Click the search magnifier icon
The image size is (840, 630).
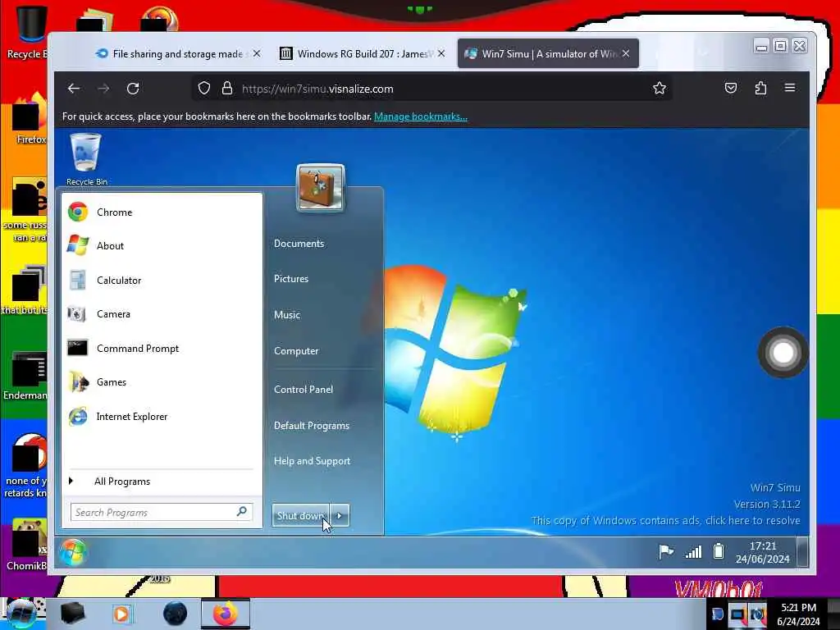click(x=242, y=512)
